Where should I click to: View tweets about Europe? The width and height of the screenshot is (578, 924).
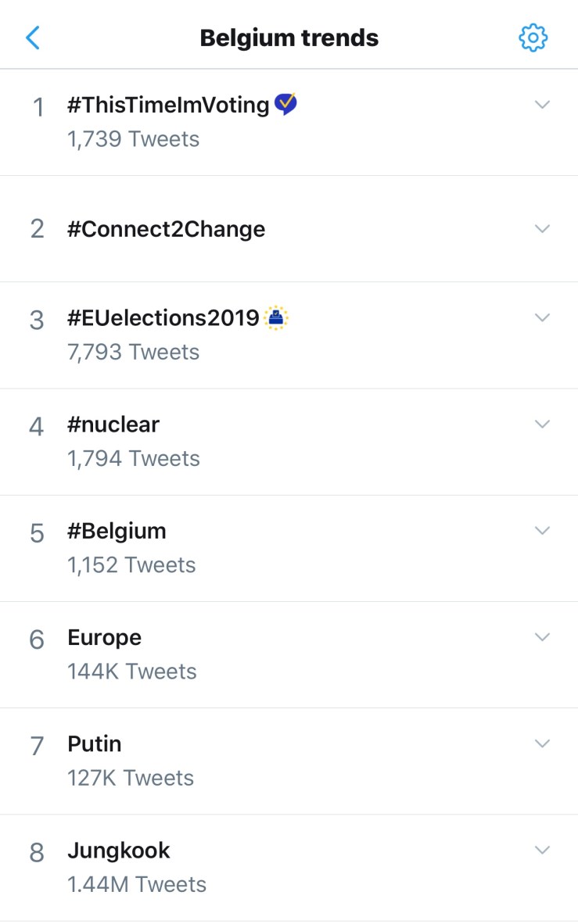pyautogui.click(x=105, y=638)
